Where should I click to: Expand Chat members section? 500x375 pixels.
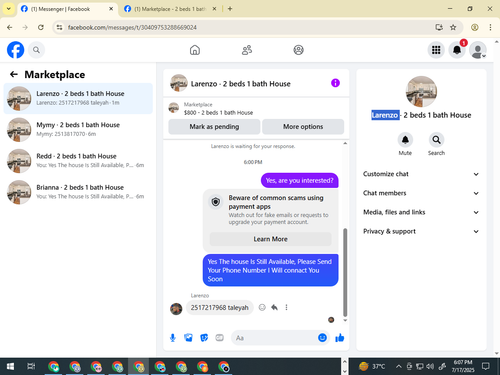coord(421,193)
